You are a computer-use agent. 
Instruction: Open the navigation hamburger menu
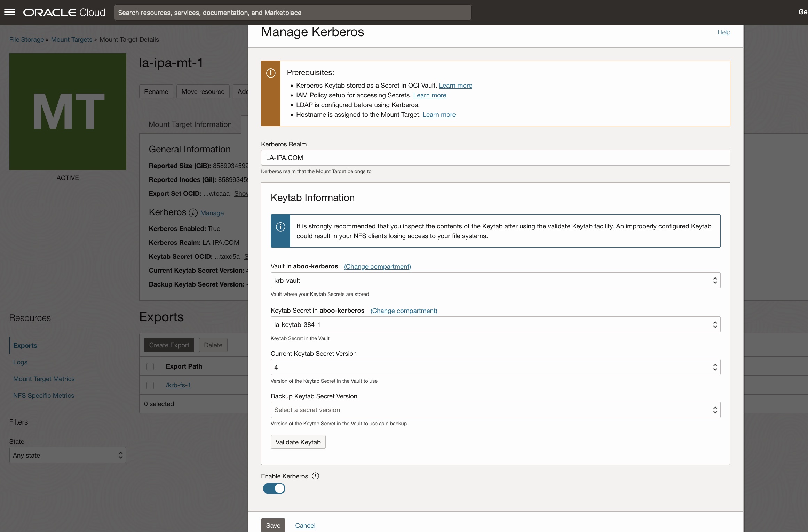[10, 12]
